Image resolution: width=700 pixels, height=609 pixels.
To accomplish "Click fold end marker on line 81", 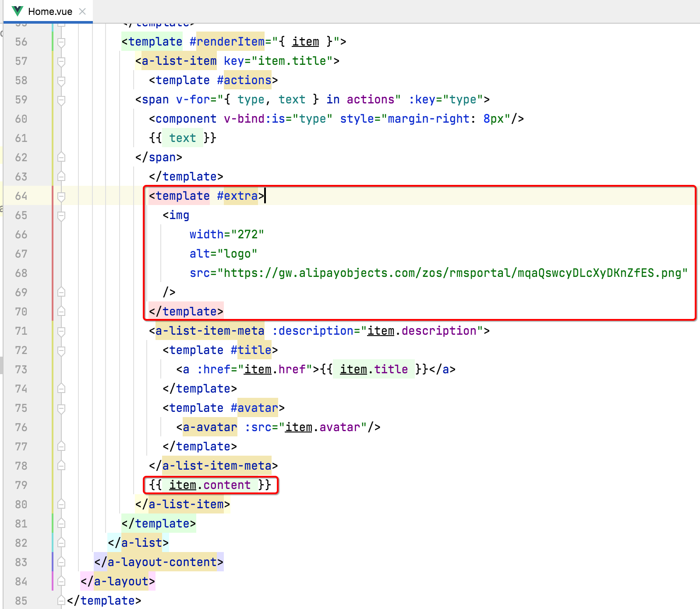I will [x=61, y=524].
